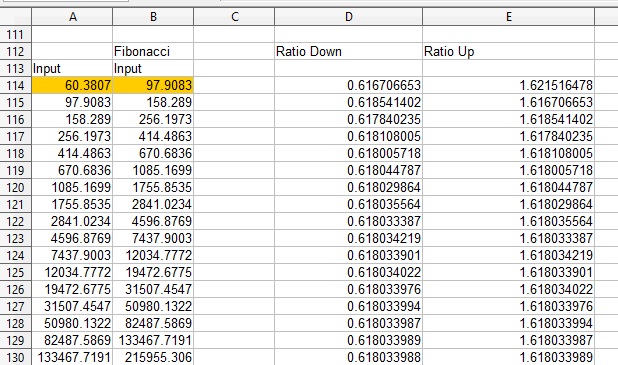618x365 pixels.
Task: Select cell 0.618034219 in column D
Action: click(348, 238)
